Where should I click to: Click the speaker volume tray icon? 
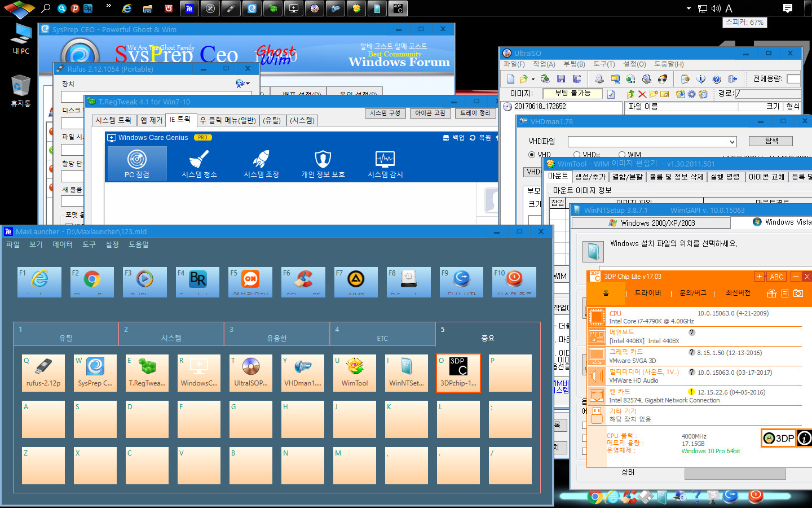pyautogui.click(x=716, y=8)
